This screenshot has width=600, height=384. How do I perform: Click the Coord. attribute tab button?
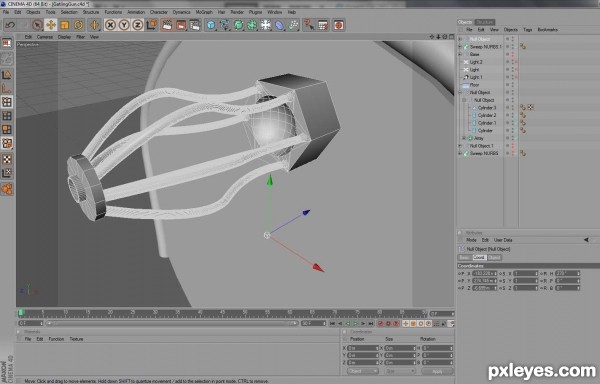[x=479, y=258]
